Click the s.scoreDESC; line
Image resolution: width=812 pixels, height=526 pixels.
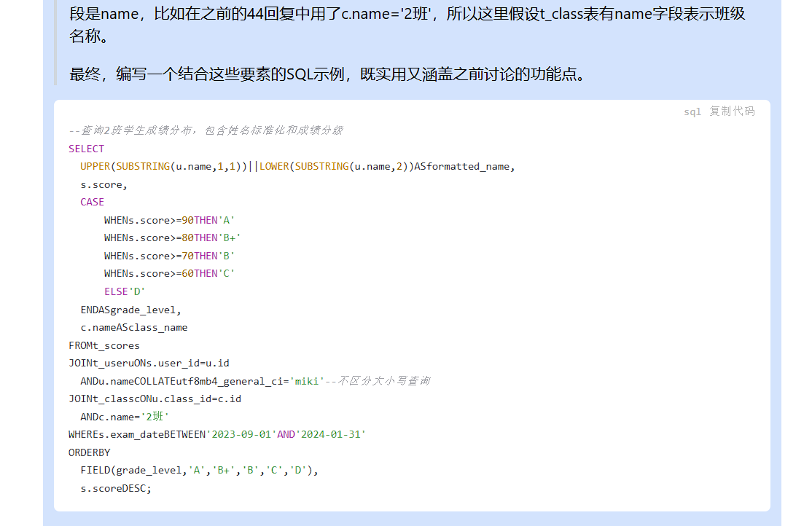coord(116,489)
